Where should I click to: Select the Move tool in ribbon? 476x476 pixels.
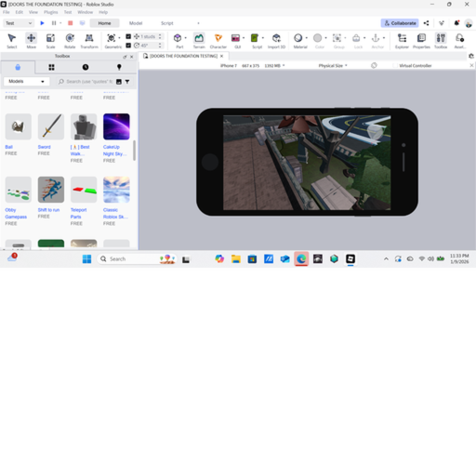click(31, 41)
